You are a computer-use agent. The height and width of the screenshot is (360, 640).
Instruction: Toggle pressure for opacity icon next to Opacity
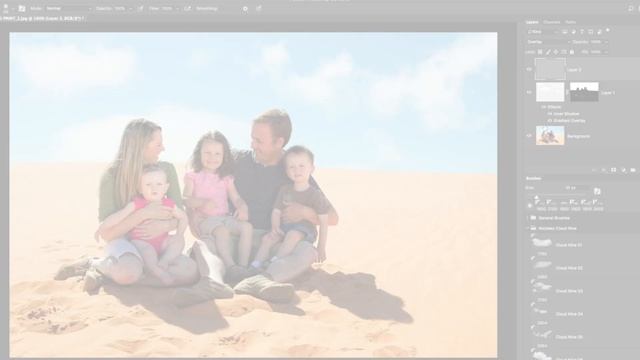(141, 8)
